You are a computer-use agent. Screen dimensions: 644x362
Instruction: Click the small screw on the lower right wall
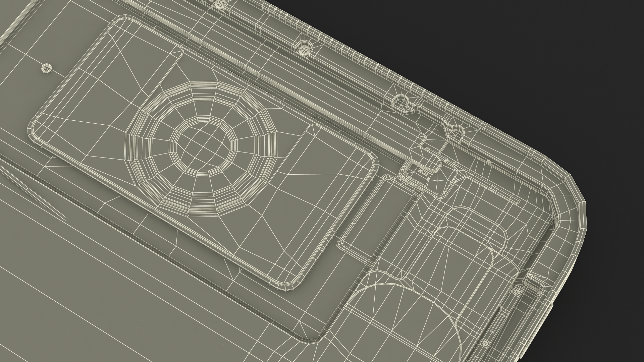(x=517, y=292)
